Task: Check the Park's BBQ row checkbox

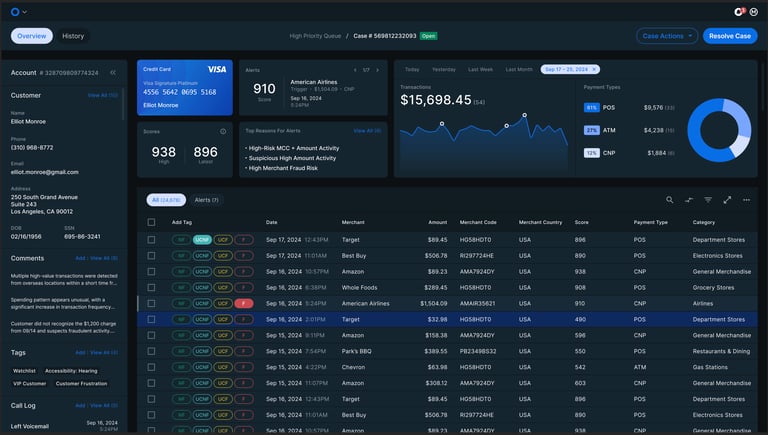Action: pyautogui.click(x=151, y=351)
